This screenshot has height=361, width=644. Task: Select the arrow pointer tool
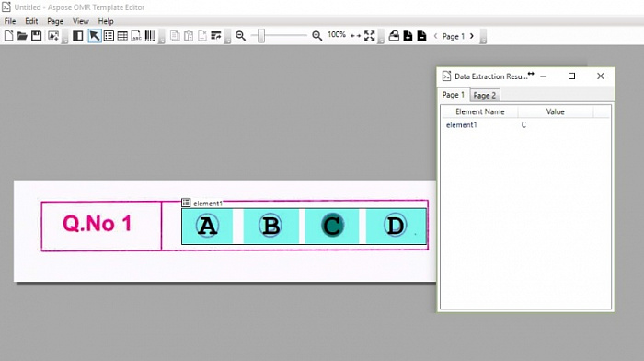[x=95, y=36]
